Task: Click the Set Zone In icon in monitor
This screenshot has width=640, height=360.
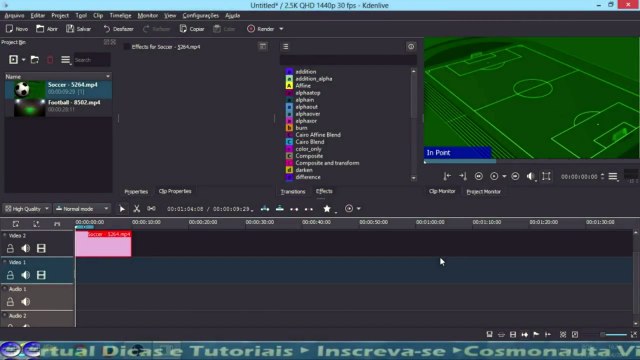Action: [x=447, y=176]
